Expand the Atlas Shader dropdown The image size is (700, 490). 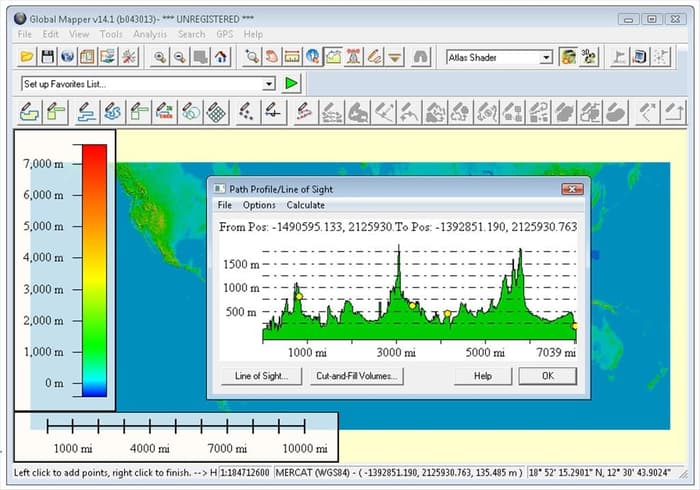[546, 58]
